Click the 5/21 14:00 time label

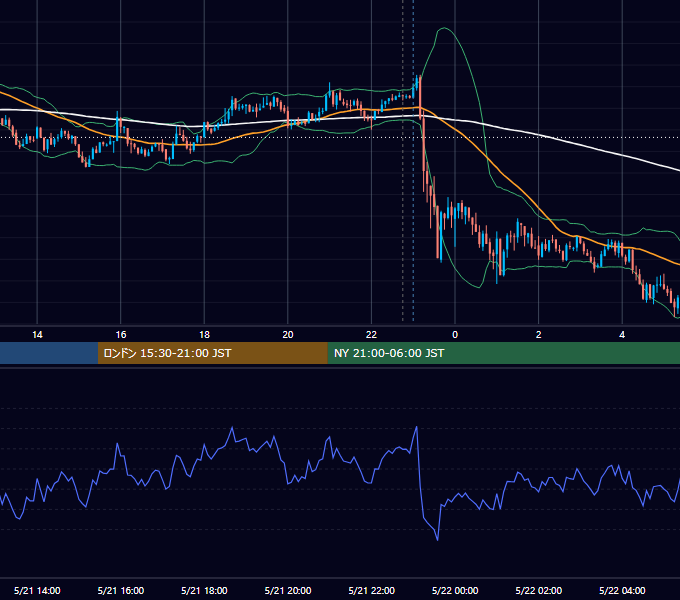point(37,590)
